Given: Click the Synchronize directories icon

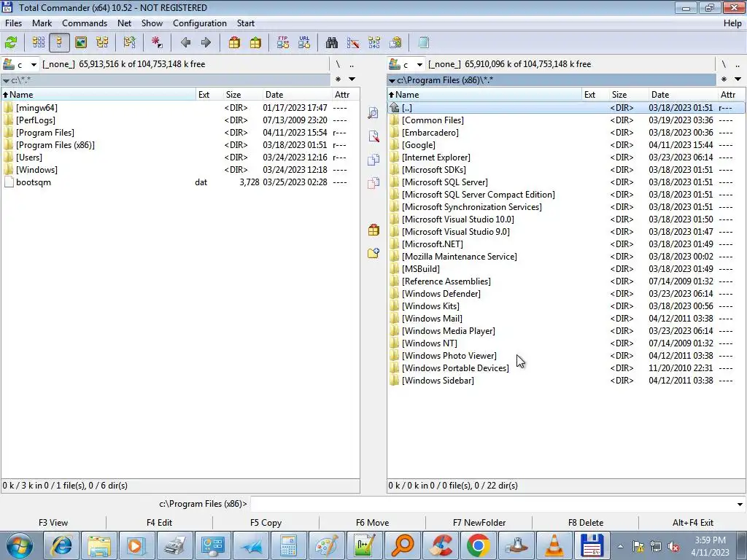Looking at the screenshot, I should [374, 43].
